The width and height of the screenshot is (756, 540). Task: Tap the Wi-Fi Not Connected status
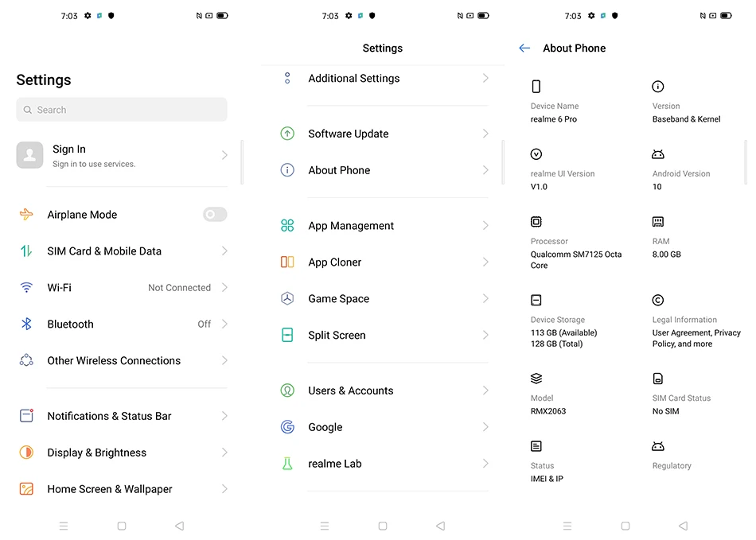pyautogui.click(x=179, y=288)
